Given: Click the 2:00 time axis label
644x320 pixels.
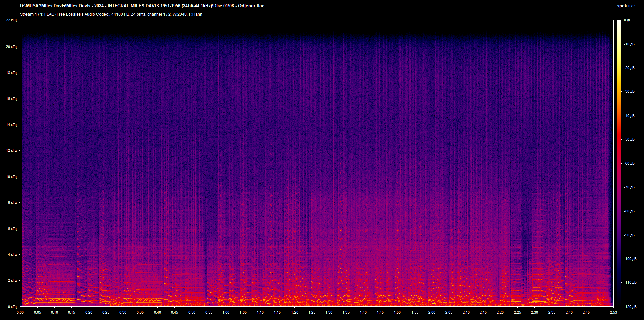Looking at the screenshot, I should point(432,312).
